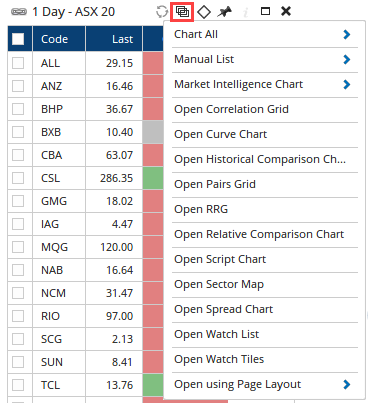Viewport: 368px width, 403px height.
Task: Click the link chain icon beside title
Action: 19,12
